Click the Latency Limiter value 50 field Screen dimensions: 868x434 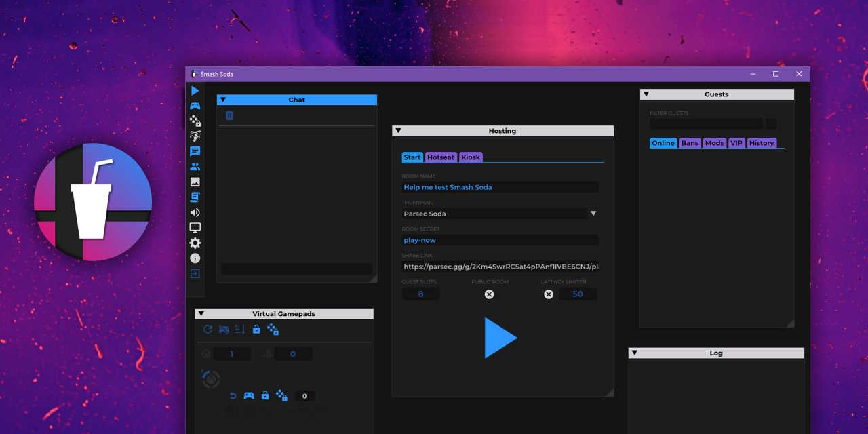578,294
